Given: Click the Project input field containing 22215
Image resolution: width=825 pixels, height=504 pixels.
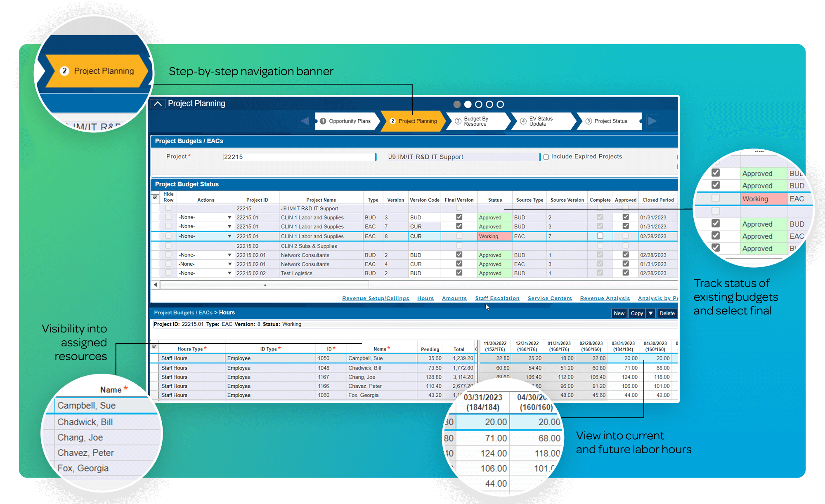Looking at the screenshot, I should pos(298,157).
